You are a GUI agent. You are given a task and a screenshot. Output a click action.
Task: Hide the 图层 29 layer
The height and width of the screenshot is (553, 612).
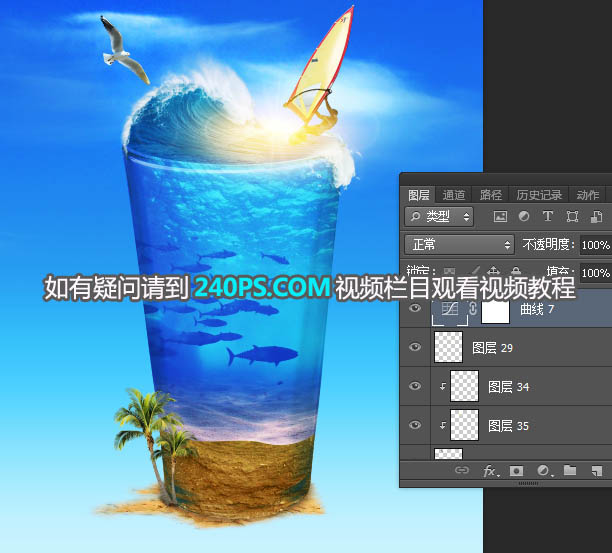coord(415,347)
